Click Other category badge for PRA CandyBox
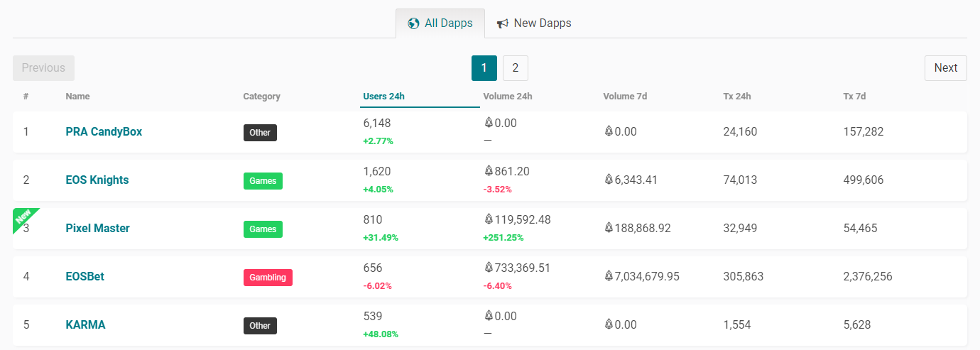Image resolution: width=980 pixels, height=350 pixels. click(x=260, y=133)
